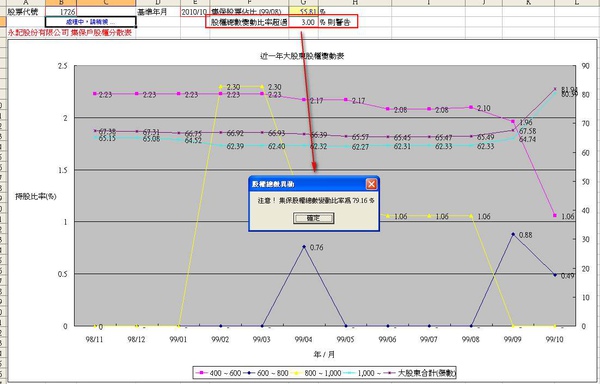Viewport: 600px width, 384px height.
Task: Select the yellow cell showing 55.81
Action: [x=303, y=12]
